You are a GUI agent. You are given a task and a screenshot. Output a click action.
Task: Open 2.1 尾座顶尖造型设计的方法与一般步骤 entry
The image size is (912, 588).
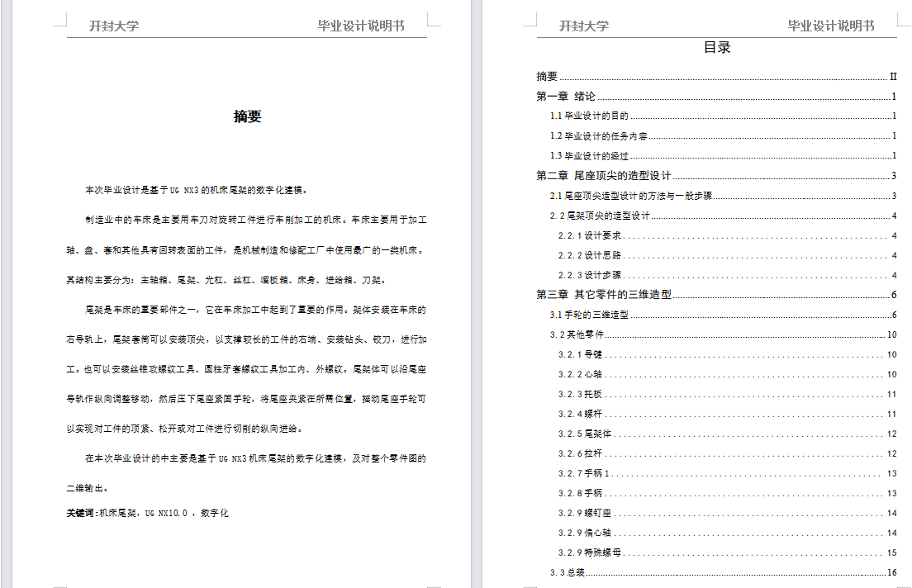pyautogui.click(x=723, y=196)
